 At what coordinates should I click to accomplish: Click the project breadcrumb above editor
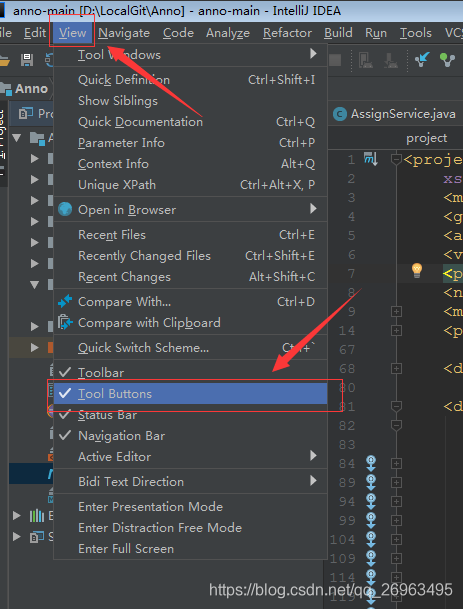pos(426,138)
